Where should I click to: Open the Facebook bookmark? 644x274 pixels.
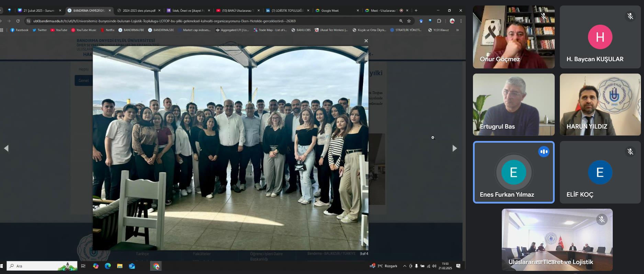[20, 30]
